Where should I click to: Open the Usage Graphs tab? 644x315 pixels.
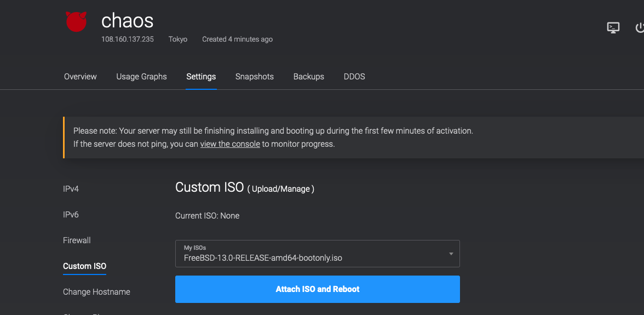tap(141, 77)
